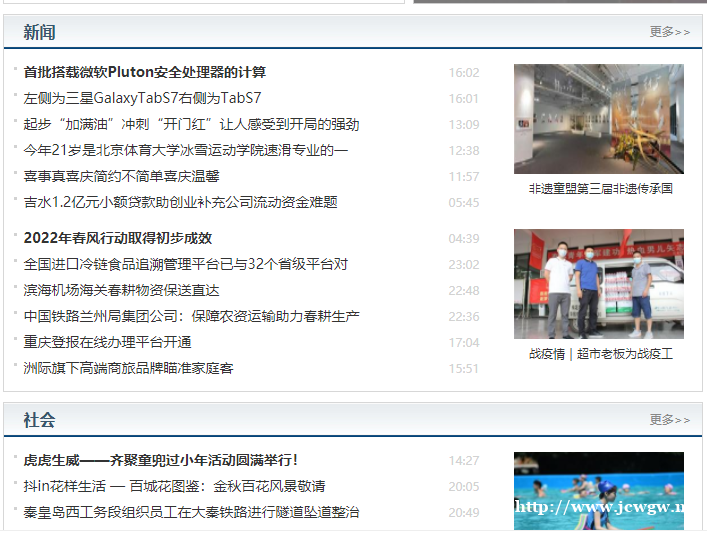Click the exhibition hall thumbnail image

[x=598, y=119]
